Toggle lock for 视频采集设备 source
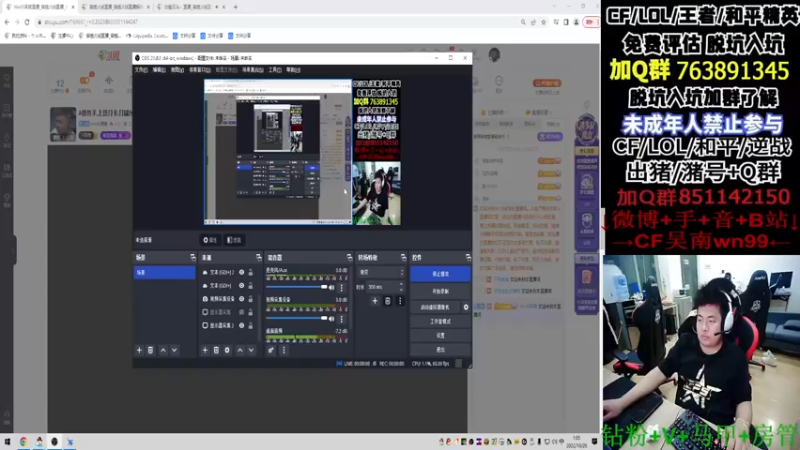800x450 pixels. pyautogui.click(x=251, y=299)
